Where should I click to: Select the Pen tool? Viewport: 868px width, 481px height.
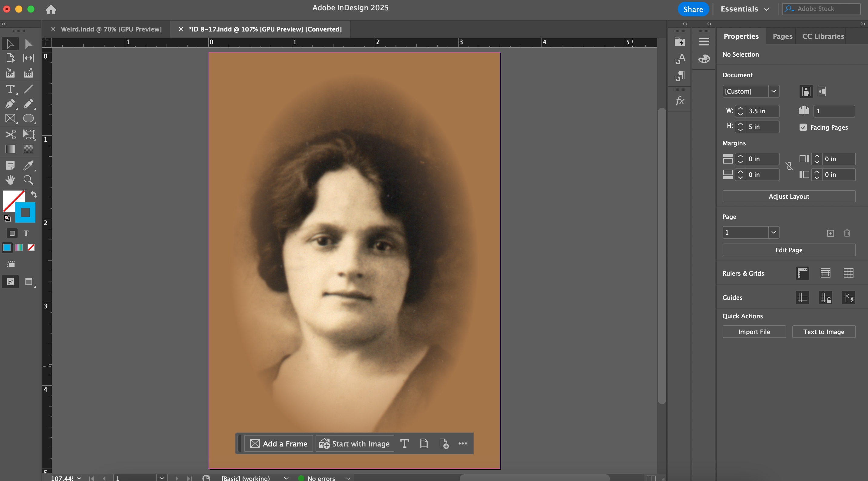click(10, 104)
